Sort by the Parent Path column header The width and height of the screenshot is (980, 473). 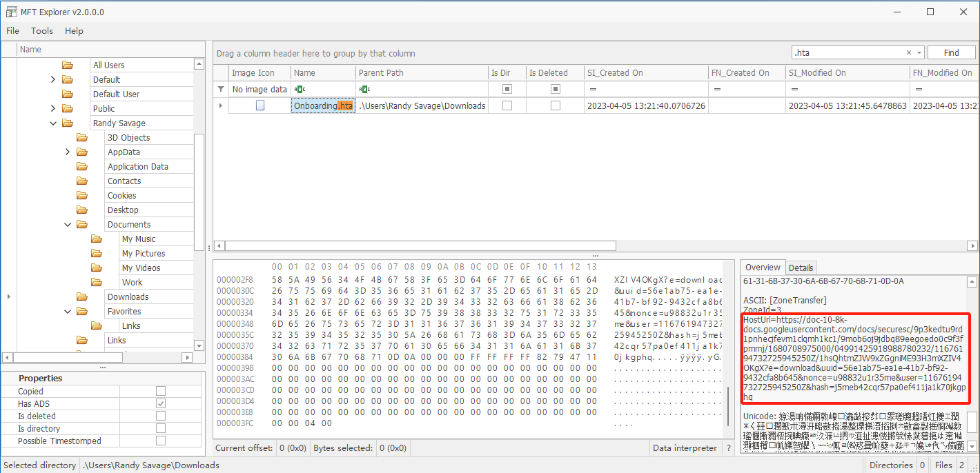click(421, 72)
